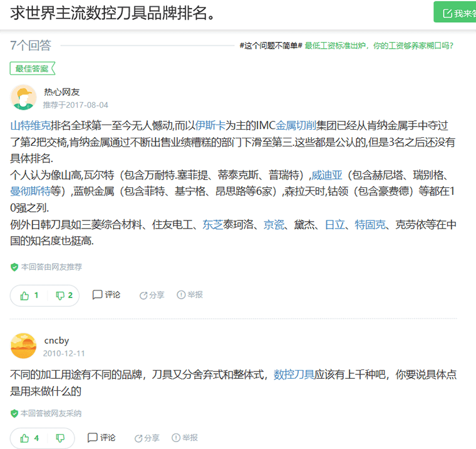476x449 pixels.
Task: Open the 山特维克 keyword link
Action: coord(30,125)
